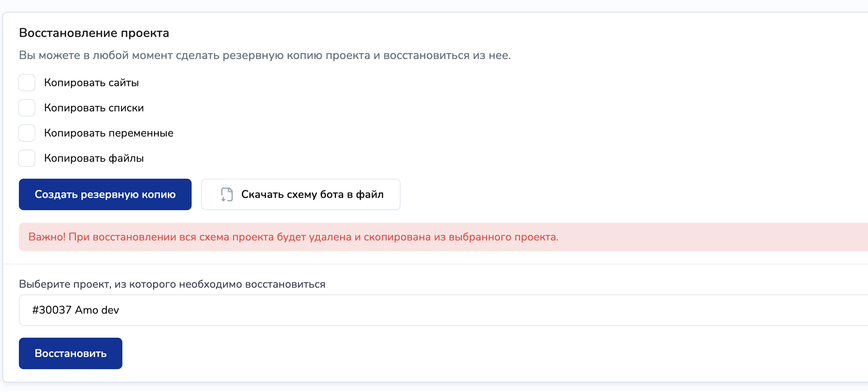Click the "#30037 Amo dev" selected value
This screenshot has width=868, height=392.
pyautogui.click(x=76, y=310)
